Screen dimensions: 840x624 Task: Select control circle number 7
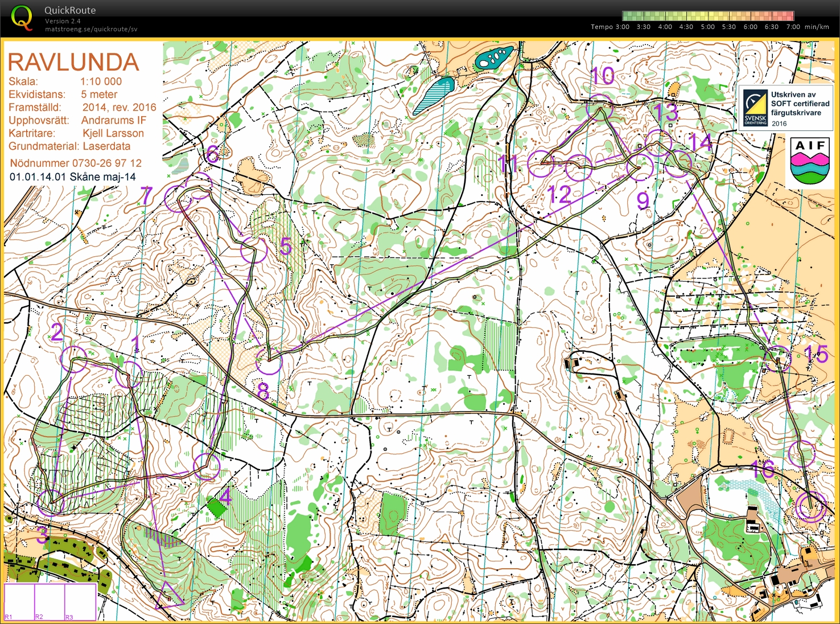click(178, 198)
